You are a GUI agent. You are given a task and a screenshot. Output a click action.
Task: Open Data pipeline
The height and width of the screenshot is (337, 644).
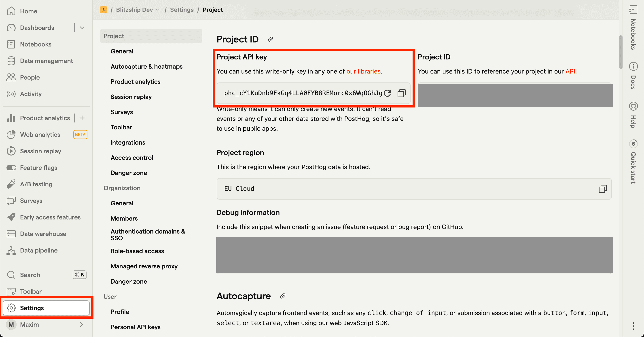coord(38,250)
